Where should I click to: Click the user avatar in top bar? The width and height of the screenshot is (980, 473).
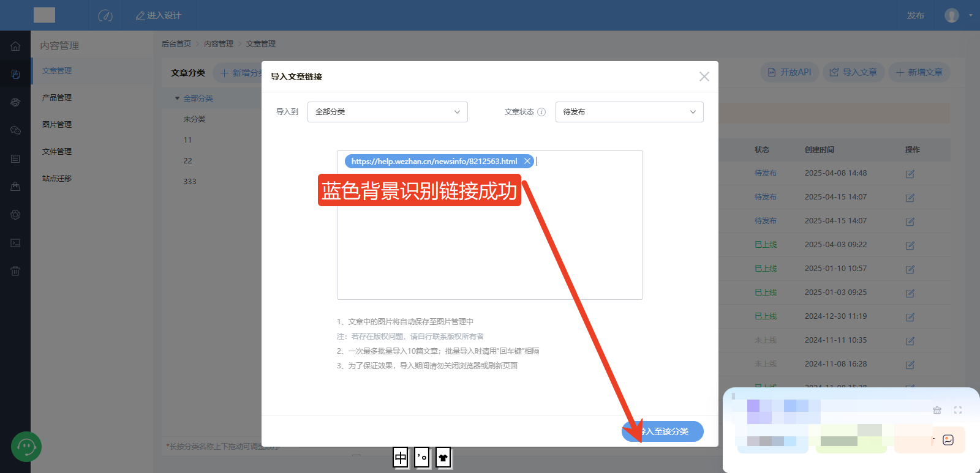click(951, 15)
